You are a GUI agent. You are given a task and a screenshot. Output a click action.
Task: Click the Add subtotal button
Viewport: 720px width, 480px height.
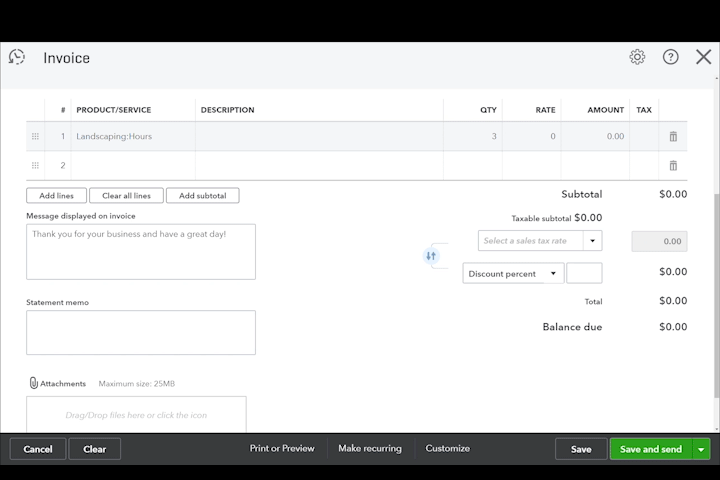pos(202,196)
